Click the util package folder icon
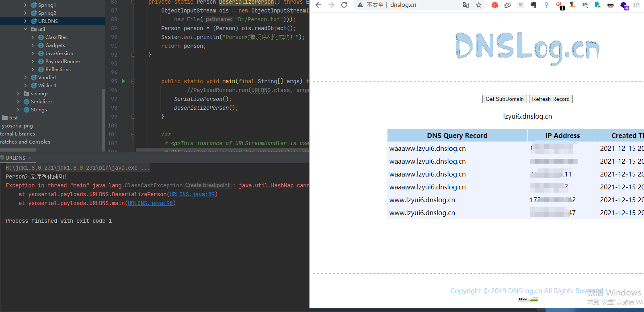The image size is (644, 312). (x=34, y=29)
